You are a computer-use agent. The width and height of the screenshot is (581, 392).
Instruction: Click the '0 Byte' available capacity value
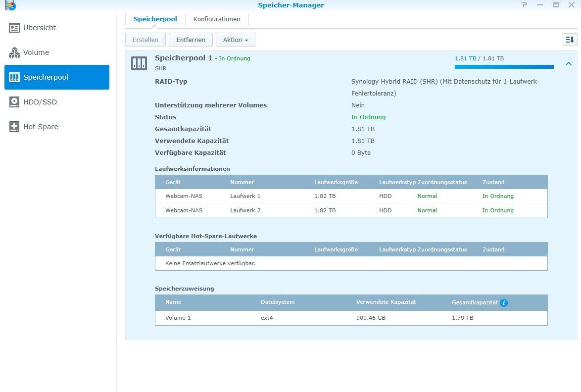click(x=361, y=152)
